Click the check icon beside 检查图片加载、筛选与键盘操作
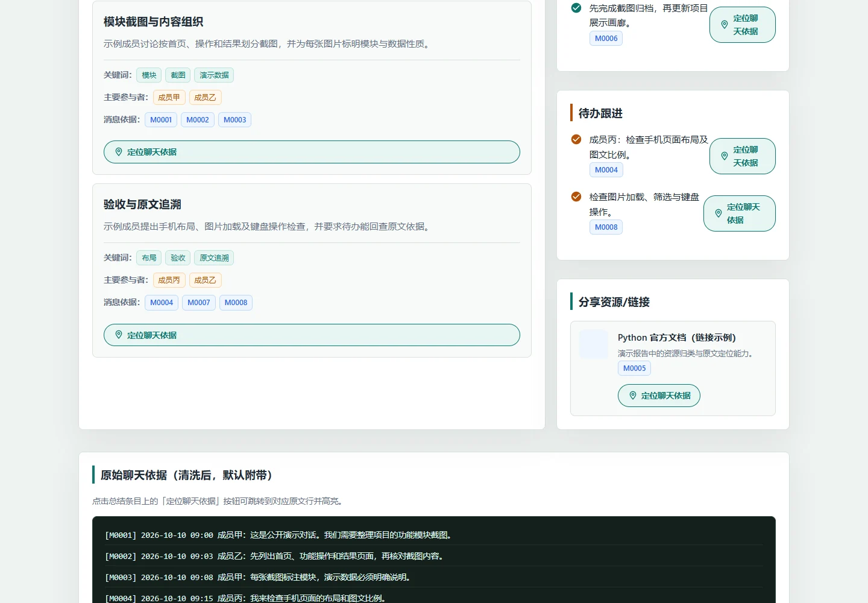The image size is (868, 603). (576, 197)
